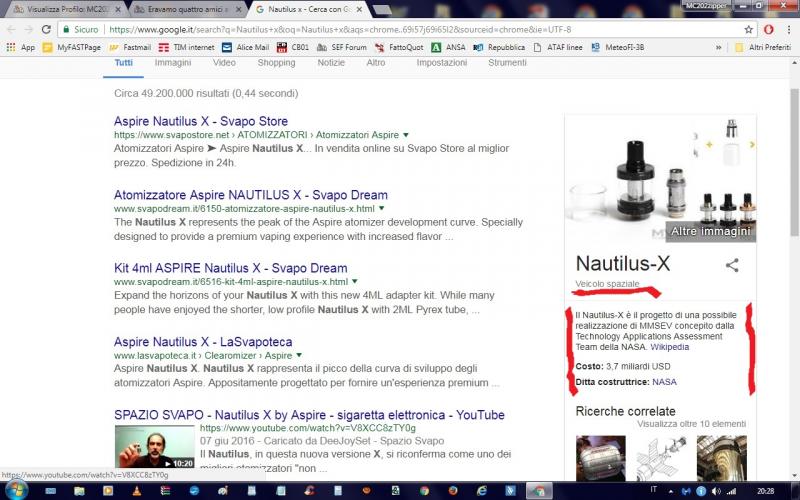This screenshot has height=500, width=800.
Task: Open the Altri Preferiti bookmarks folder
Action: click(763, 47)
